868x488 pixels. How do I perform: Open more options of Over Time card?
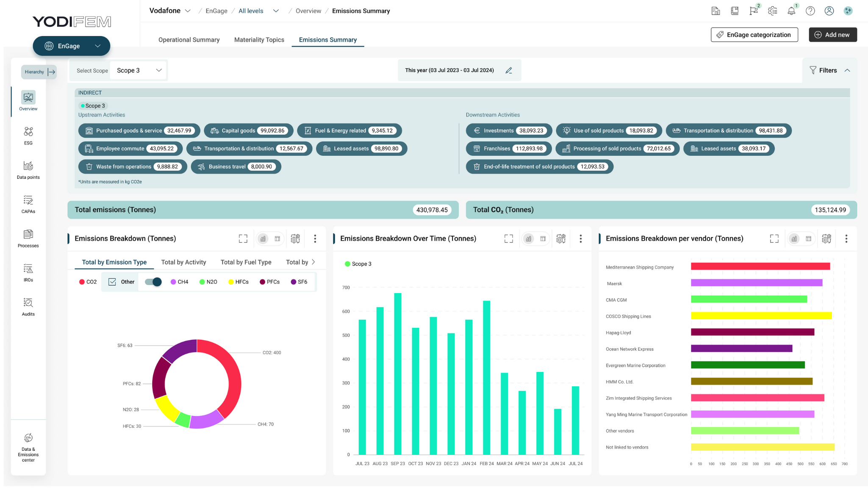[x=581, y=239]
